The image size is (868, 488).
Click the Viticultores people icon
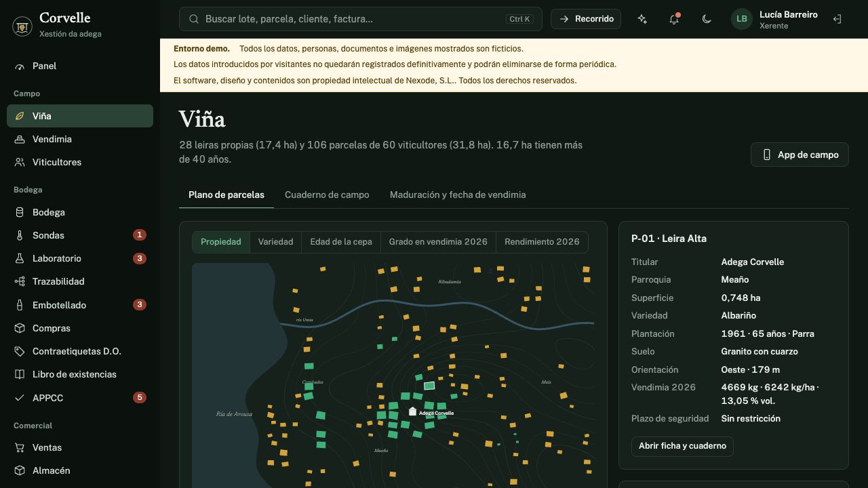coord(20,163)
